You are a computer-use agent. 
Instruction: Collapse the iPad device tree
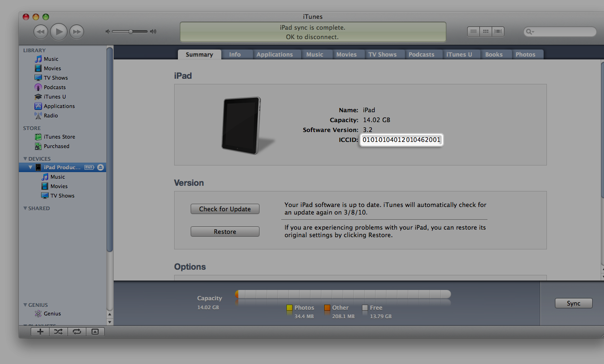[x=31, y=167]
